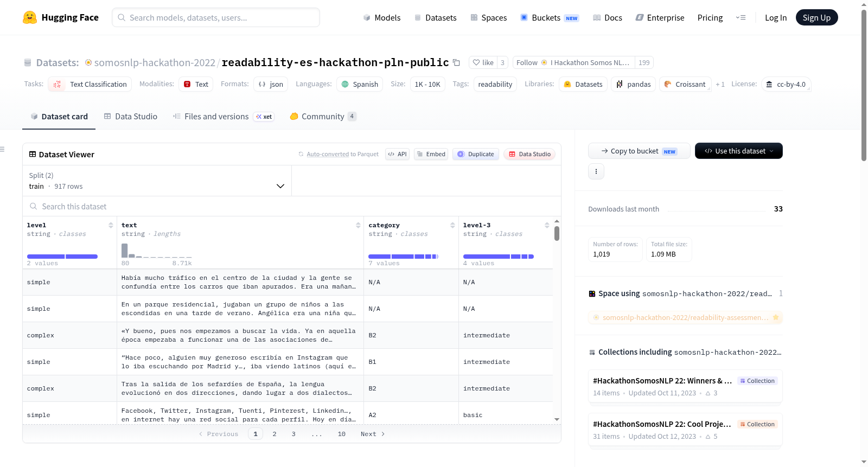Open the Datasets library tag
868x467 pixels.
[x=583, y=84]
